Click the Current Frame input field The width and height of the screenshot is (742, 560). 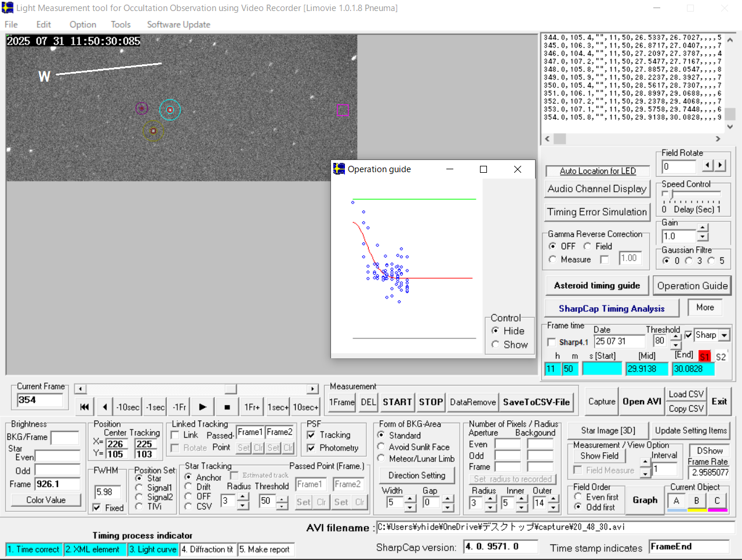pos(40,400)
